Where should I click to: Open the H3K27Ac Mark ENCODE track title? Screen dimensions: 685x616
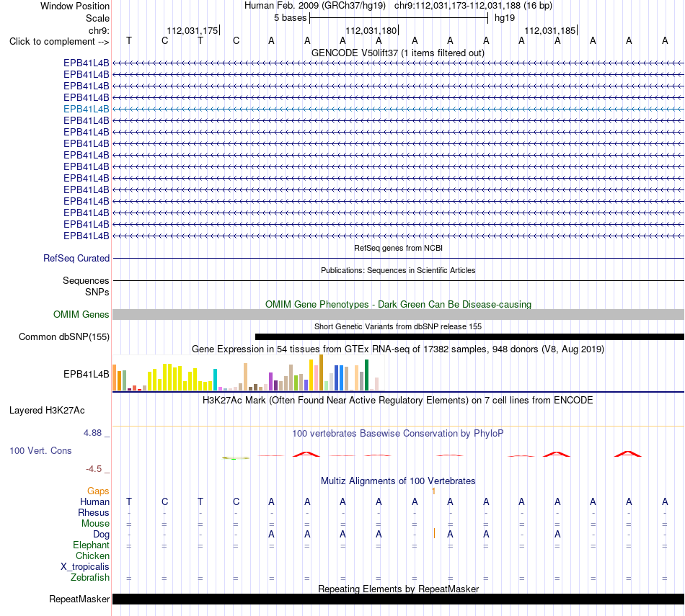pyautogui.click(x=398, y=401)
